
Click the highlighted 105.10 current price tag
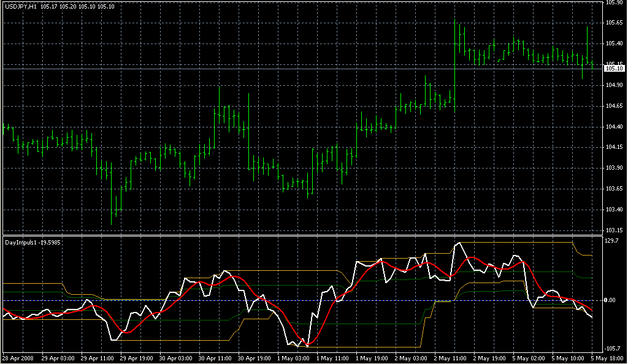614,69
